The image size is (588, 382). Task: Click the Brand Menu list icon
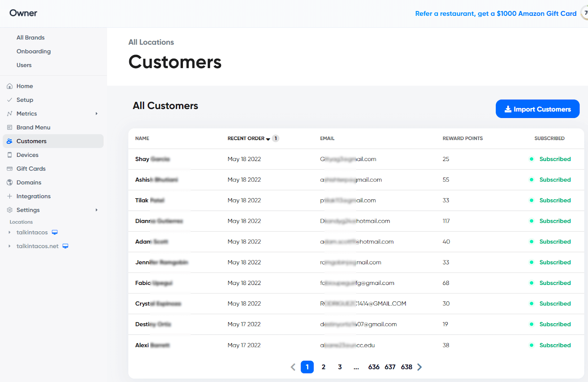tap(10, 127)
